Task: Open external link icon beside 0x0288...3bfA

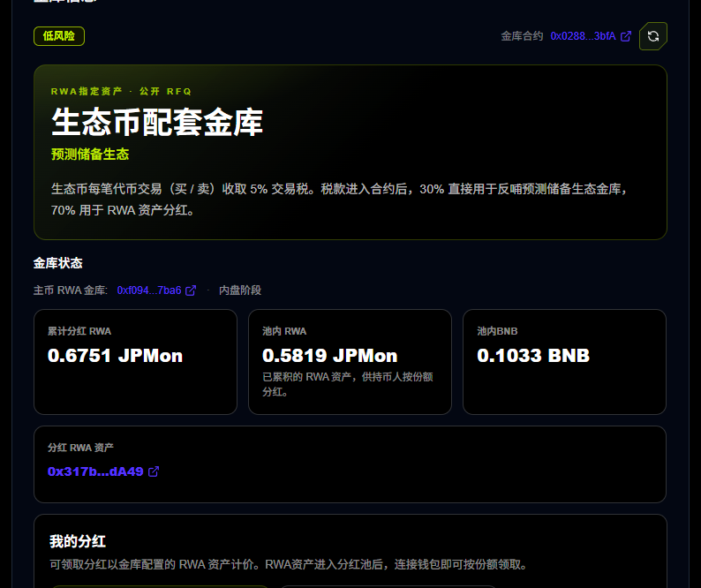Action: pyautogui.click(x=626, y=36)
